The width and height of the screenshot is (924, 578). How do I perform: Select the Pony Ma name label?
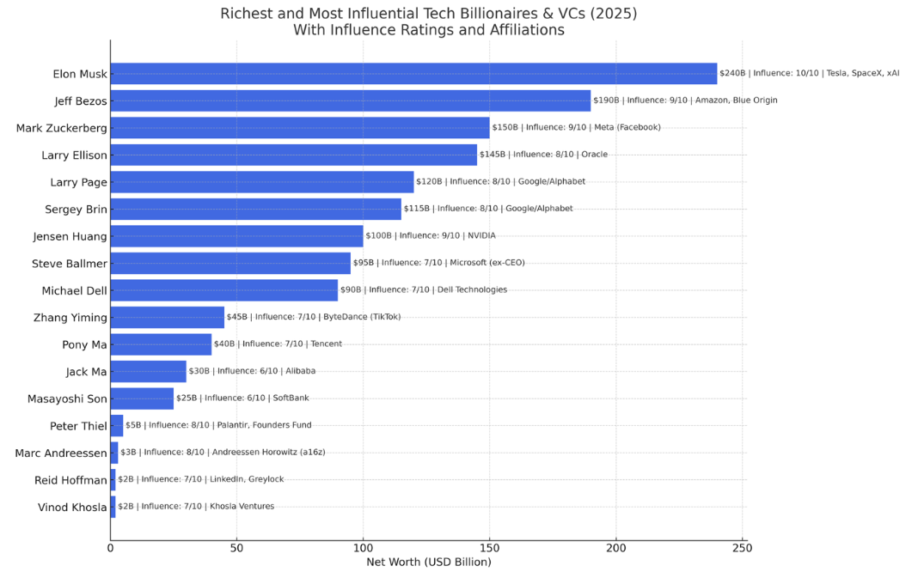coord(85,345)
